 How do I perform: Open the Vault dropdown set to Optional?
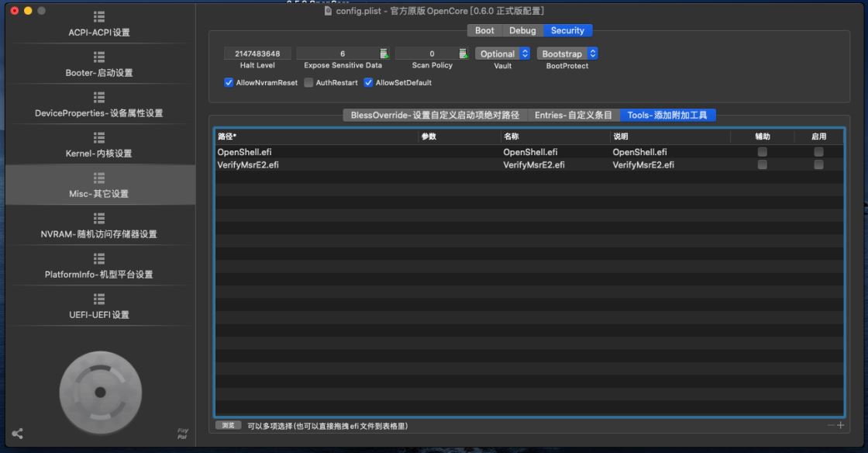(x=503, y=54)
